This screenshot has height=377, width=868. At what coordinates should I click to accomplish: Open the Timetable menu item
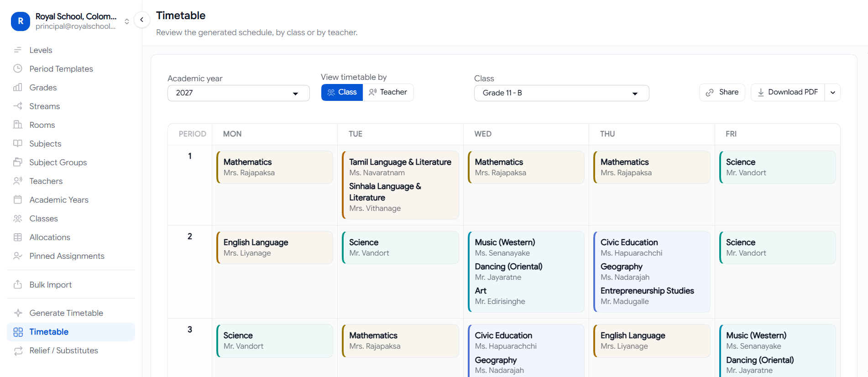click(x=71, y=332)
